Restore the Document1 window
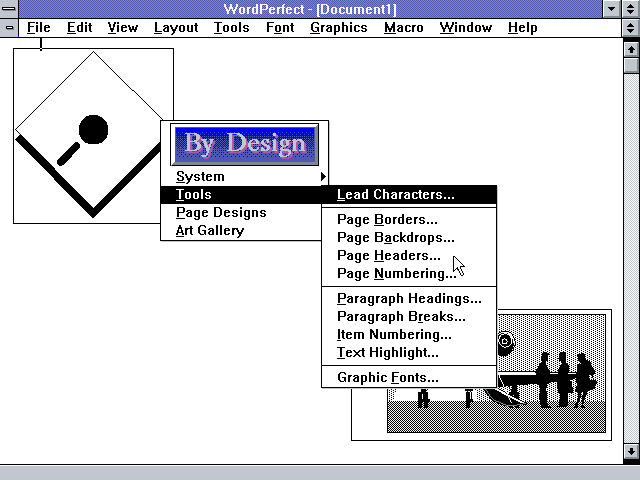 tap(631, 28)
